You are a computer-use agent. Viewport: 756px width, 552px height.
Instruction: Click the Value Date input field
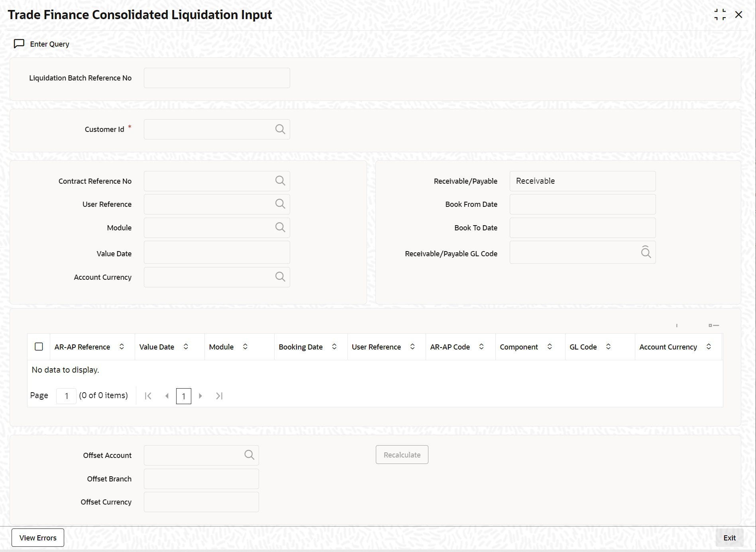coord(217,252)
